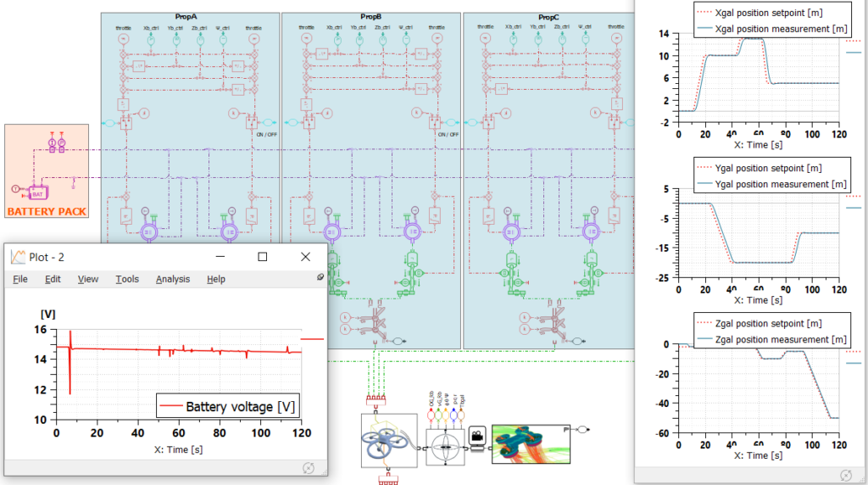
Task: Select PropA's right gain k block
Action: (x=234, y=113)
